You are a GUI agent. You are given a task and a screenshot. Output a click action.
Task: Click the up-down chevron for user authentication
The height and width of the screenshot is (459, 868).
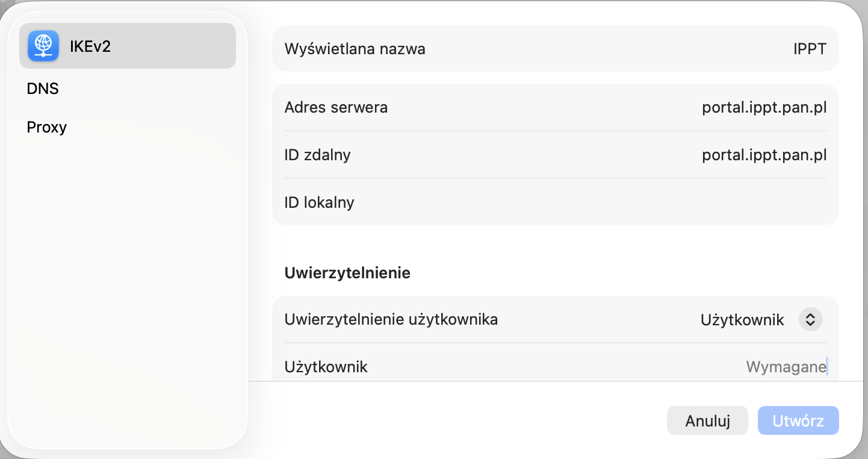click(810, 320)
